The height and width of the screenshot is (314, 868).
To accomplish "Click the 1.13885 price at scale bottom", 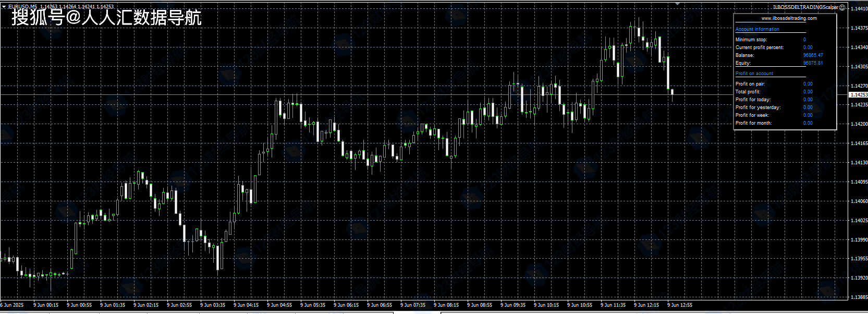I will tap(859, 297).
